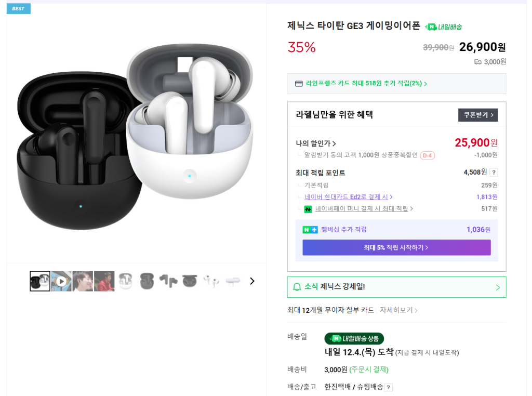
Task: Click the card icon in 라인프렌즈 카드 banner
Action: click(299, 84)
